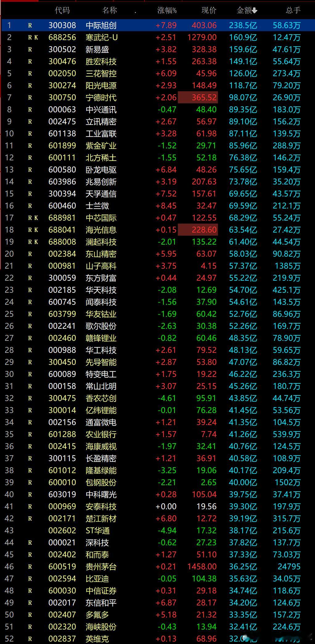Select stock name 深科技
Screen dimensions: 315x644
pyautogui.click(x=97, y=543)
